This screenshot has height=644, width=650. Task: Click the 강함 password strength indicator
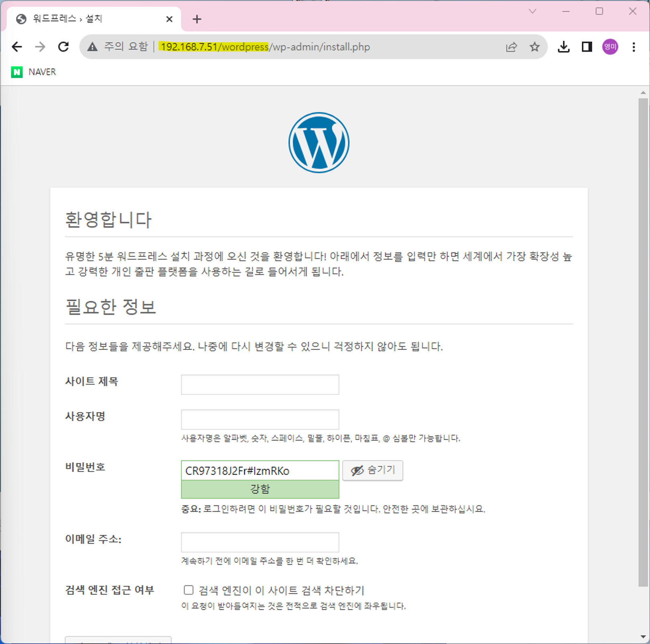(260, 489)
